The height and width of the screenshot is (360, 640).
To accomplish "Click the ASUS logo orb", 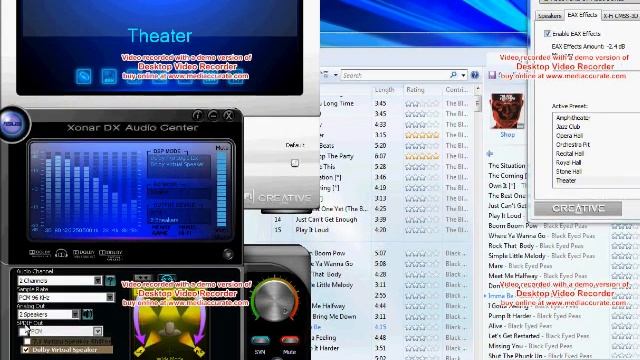I will (13, 124).
